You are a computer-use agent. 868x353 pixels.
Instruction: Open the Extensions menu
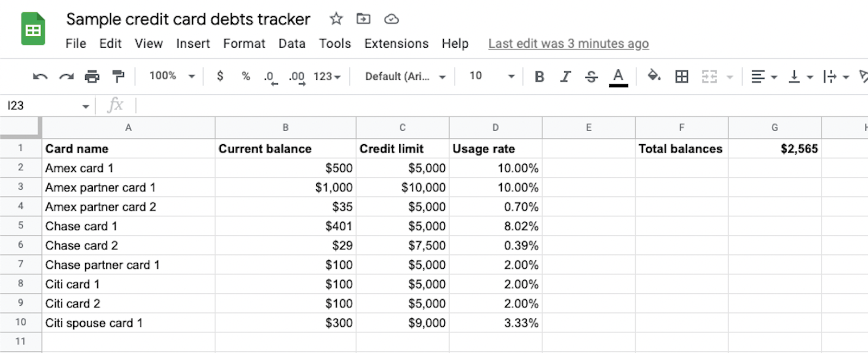point(396,43)
